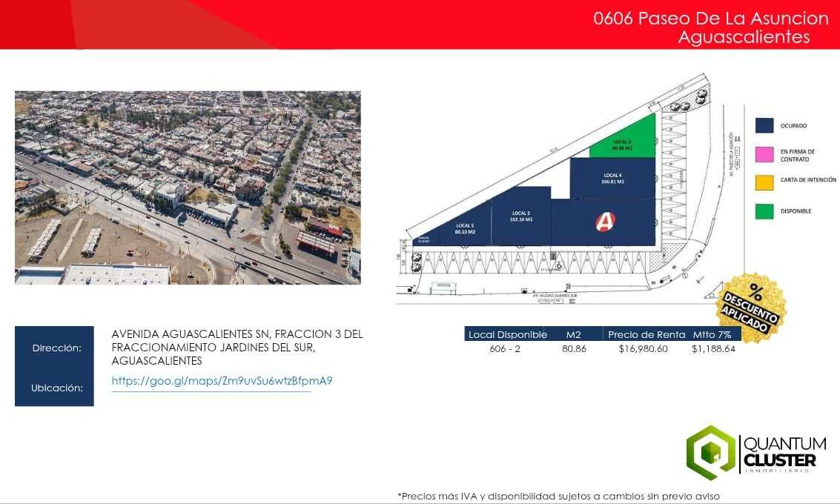Select Local 5 on the floor plan

point(465,229)
